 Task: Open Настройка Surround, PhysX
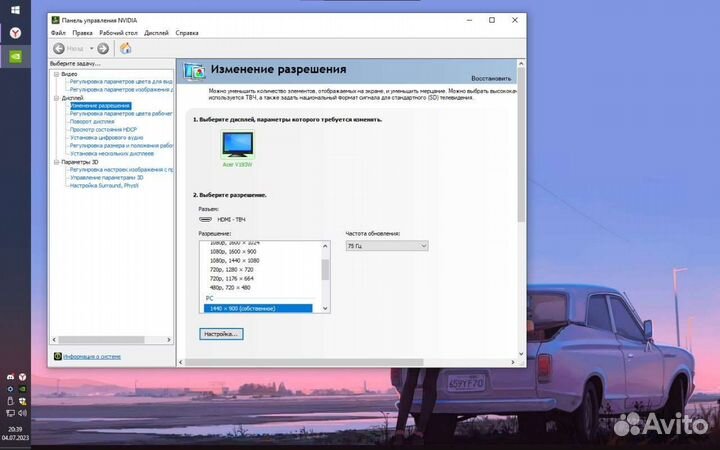[104, 186]
